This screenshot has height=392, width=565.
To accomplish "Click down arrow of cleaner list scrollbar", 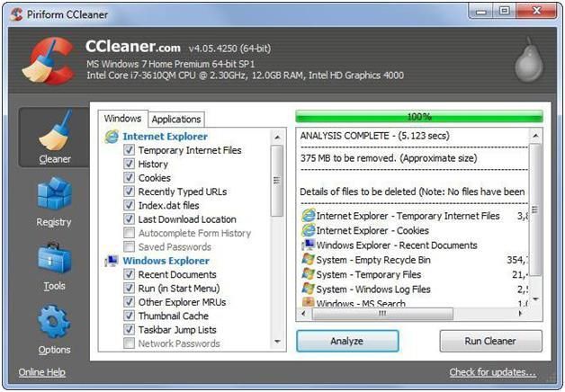I will (x=277, y=342).
